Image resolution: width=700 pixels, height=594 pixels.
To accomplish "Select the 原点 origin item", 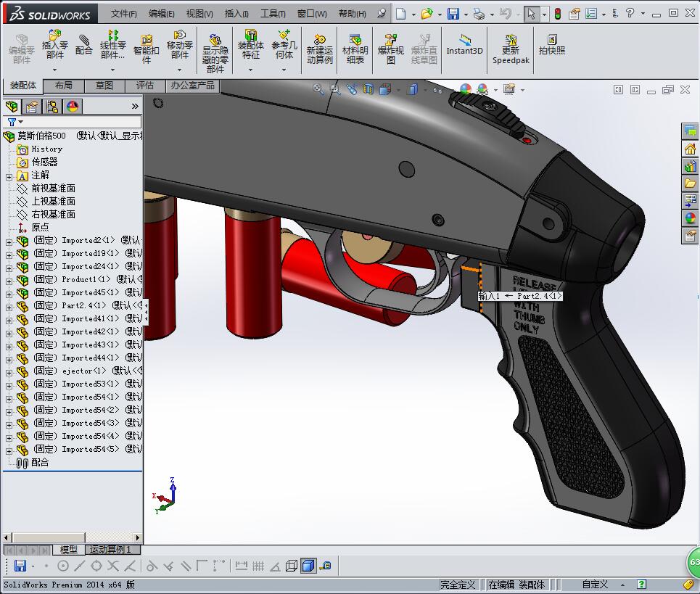I will (x=40, y=228).
